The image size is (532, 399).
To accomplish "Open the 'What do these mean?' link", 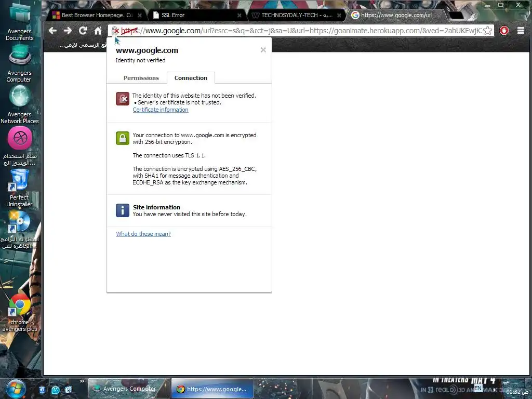I will pos(143,234).
